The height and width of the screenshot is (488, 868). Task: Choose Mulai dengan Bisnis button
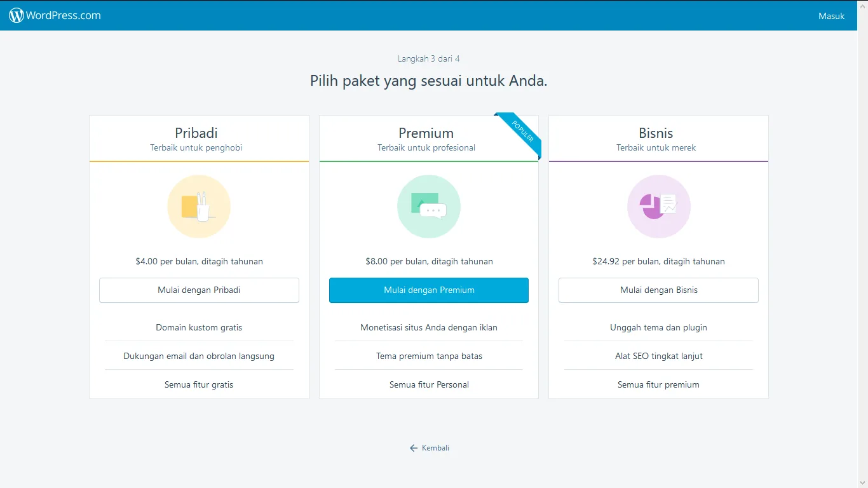tap(659, 290)
